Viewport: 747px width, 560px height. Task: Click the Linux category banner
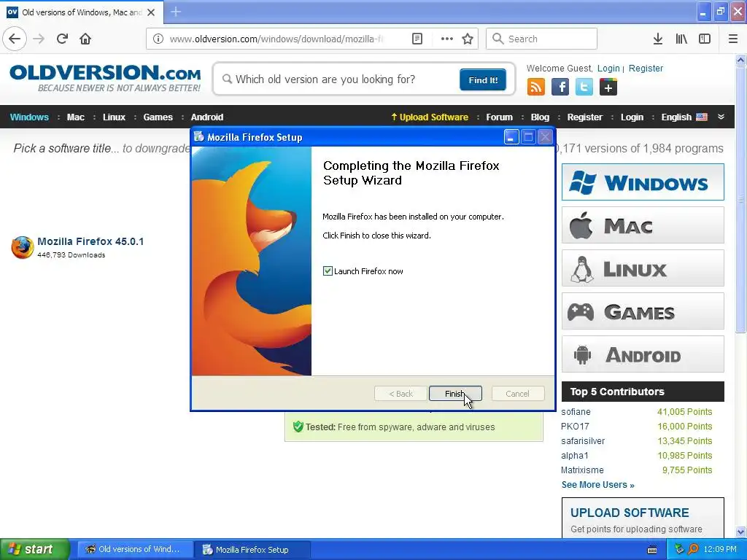[x=643, y=268]
